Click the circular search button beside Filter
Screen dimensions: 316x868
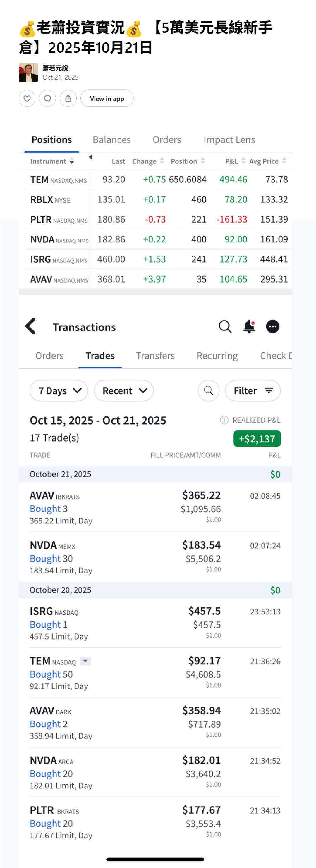[208, 390]
